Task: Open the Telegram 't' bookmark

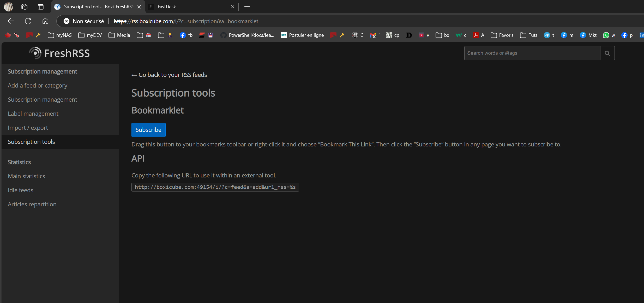Action: tap(549, 35)
